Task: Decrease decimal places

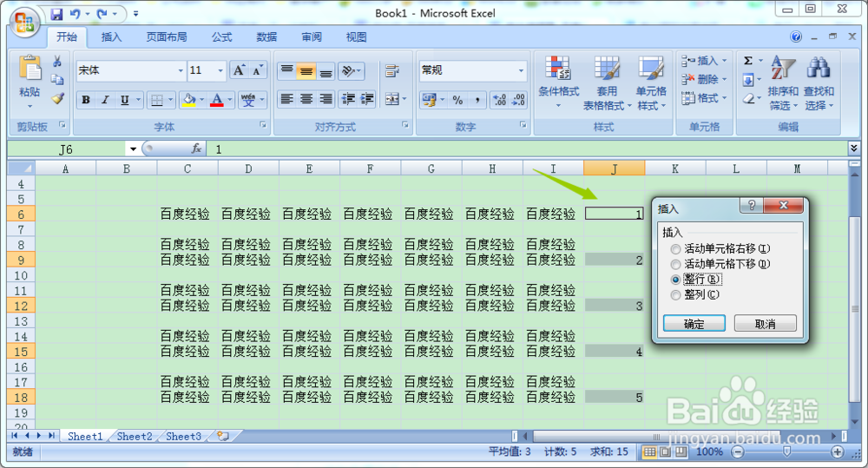Action: coord(519,100)
